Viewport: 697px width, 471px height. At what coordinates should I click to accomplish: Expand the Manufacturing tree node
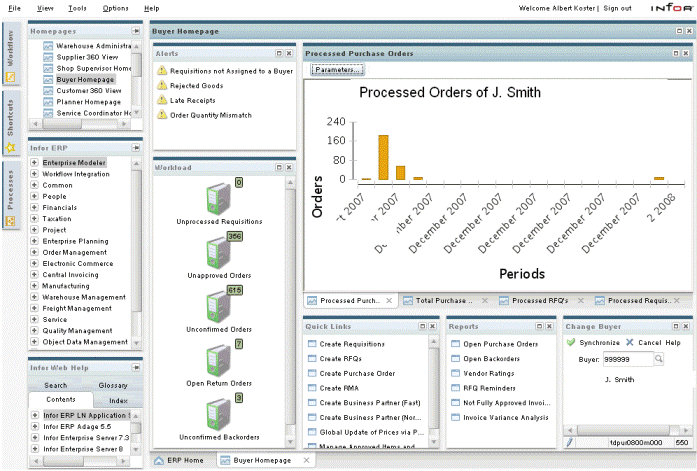tap(35, 285)
